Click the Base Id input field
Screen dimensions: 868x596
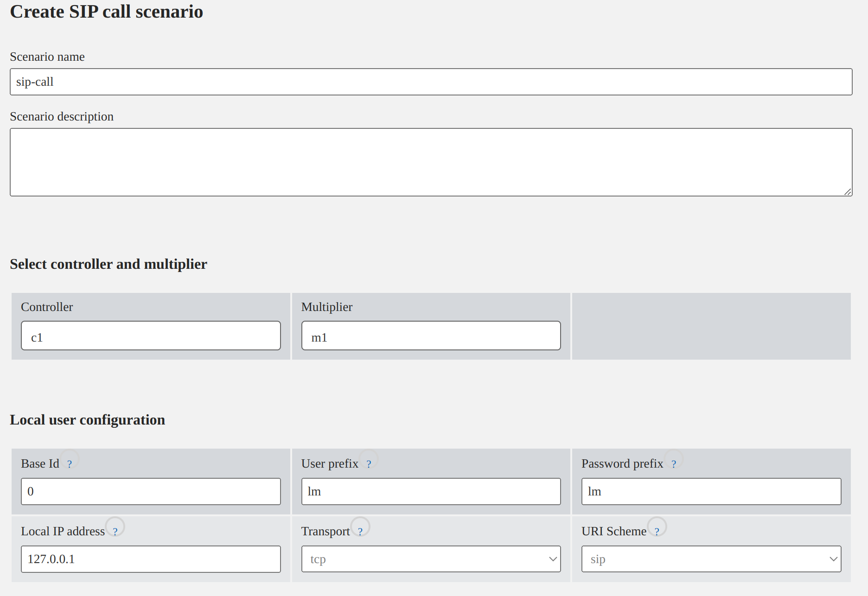pos(151,492)
